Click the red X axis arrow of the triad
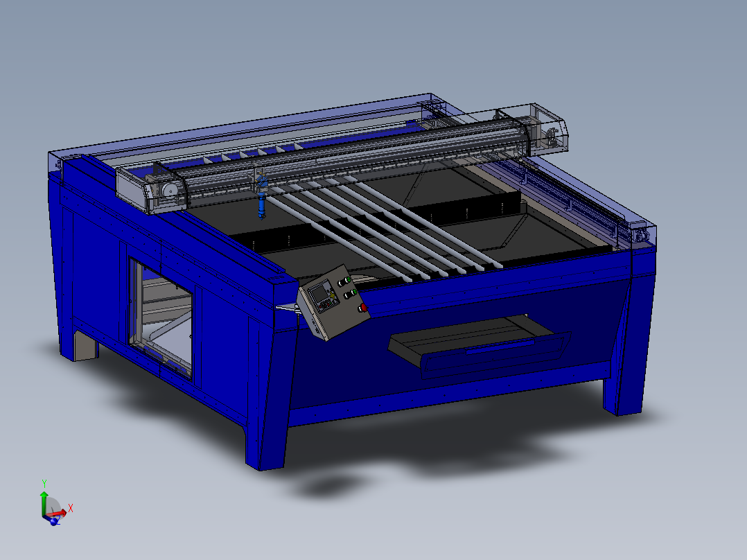 [x=57, y=514]
